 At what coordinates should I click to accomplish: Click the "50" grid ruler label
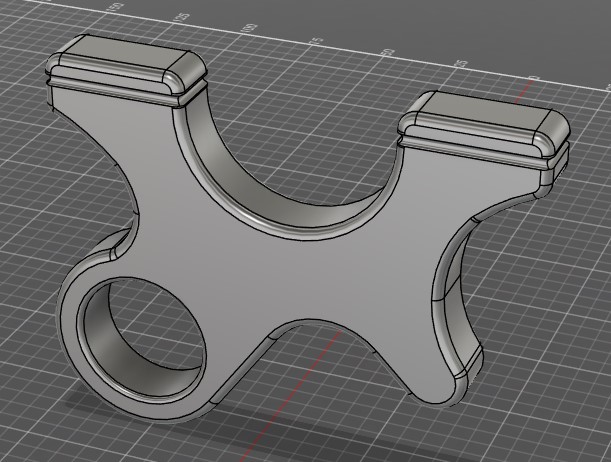387,53
